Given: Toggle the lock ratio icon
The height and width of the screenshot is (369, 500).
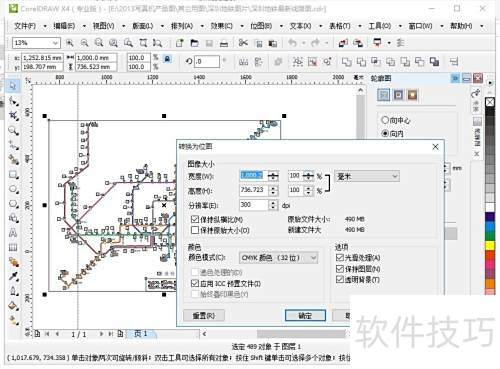Looking at the screenshot, I should tap(167, 59).
